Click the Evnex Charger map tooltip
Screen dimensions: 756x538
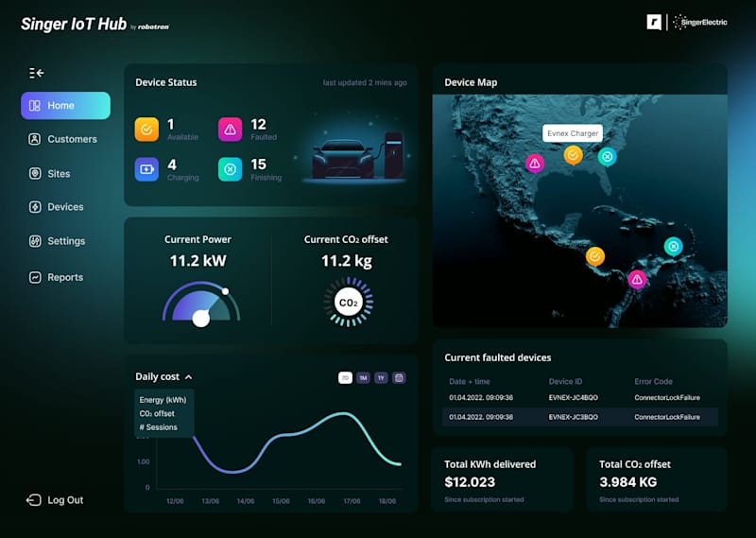573,133
